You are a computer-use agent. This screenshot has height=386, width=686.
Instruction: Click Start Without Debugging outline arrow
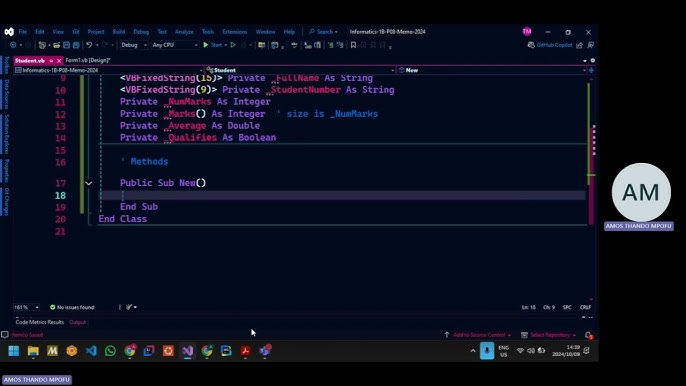point(233,45)
